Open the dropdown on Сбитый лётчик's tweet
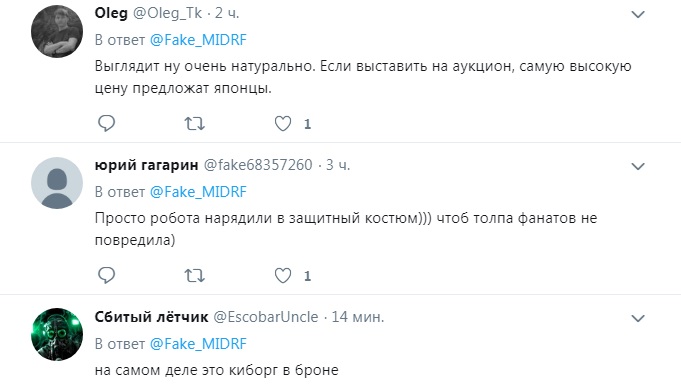The height and width of the screenshot is (387, 681). pos(638,318)
